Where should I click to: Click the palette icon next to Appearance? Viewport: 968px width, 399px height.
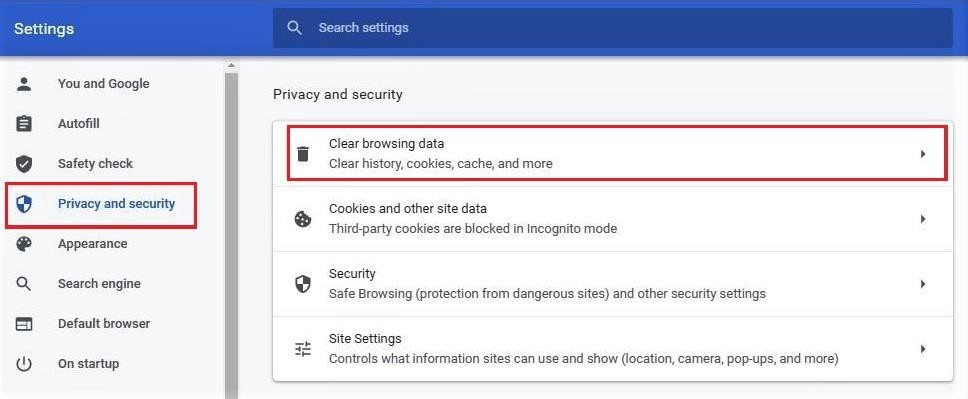(24, 244)
